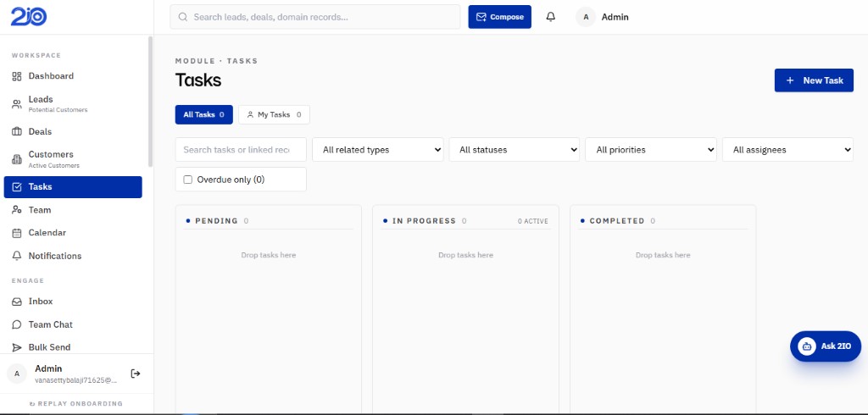
Task: Click the 0 ACTIVE label
Action: (x=533, y=221)
